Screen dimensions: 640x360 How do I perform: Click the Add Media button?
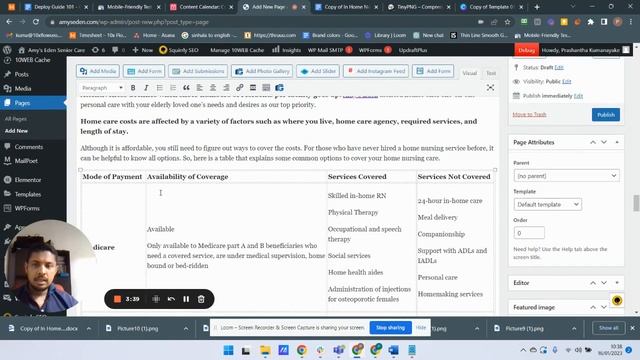[x=98, y=71]
